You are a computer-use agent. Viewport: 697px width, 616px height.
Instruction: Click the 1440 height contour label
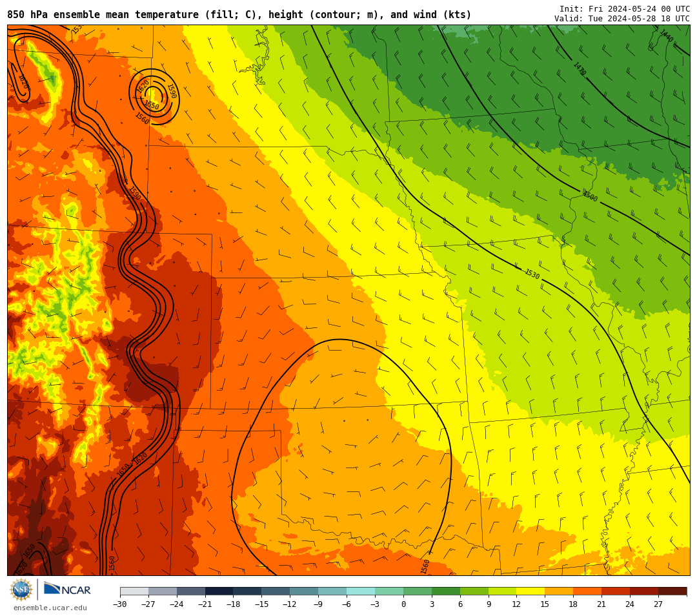coord(666,36)
